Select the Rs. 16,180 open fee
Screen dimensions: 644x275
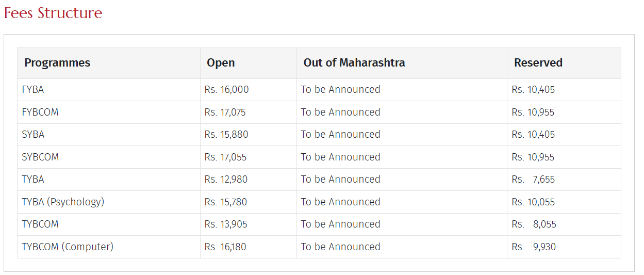(x=225, y=247)
